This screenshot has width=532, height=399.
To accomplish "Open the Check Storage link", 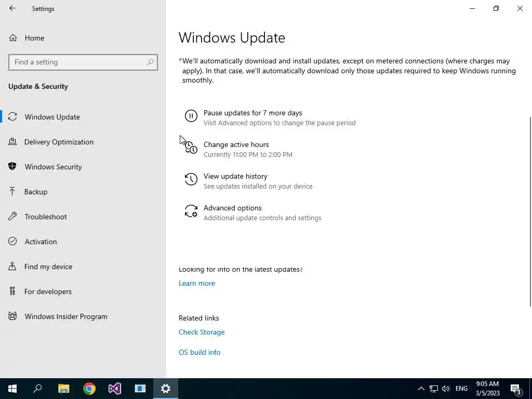I will pyautogui.click(x=202, y=332).
